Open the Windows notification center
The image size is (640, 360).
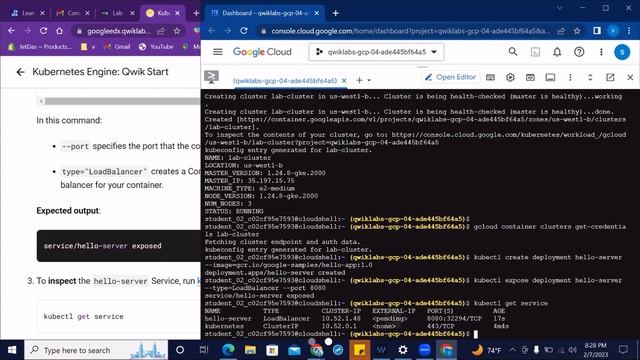[x=623, y=350]
